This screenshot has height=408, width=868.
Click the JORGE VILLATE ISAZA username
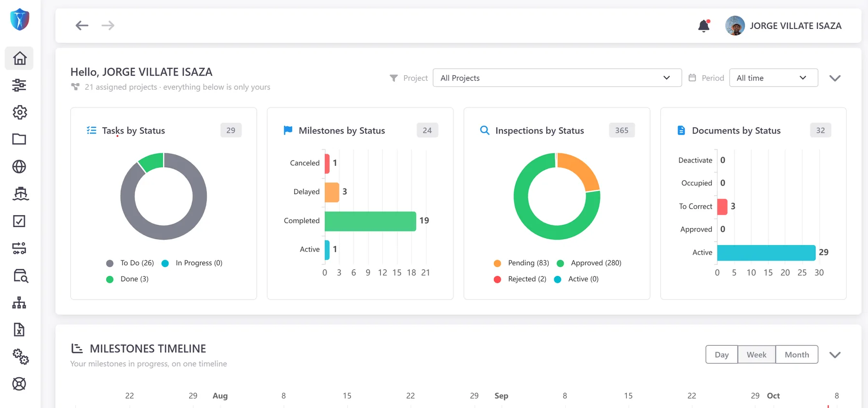click(796, 26)
